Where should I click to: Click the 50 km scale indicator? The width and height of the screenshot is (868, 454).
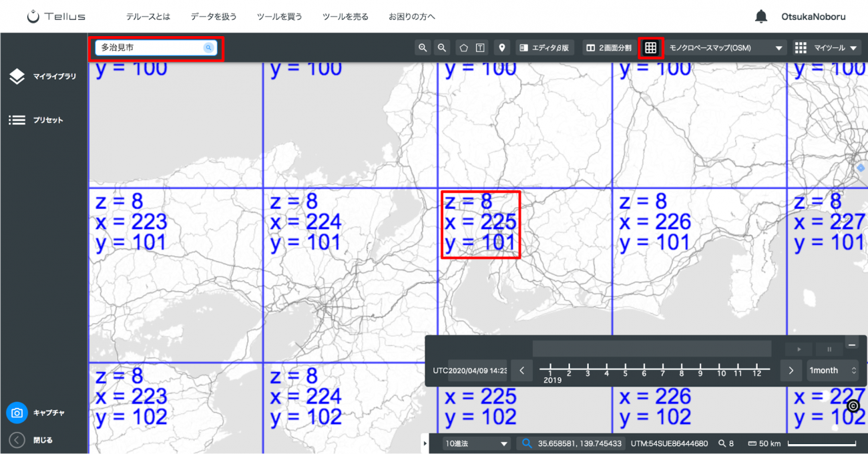pyautogui.click(x=801, y=443)
